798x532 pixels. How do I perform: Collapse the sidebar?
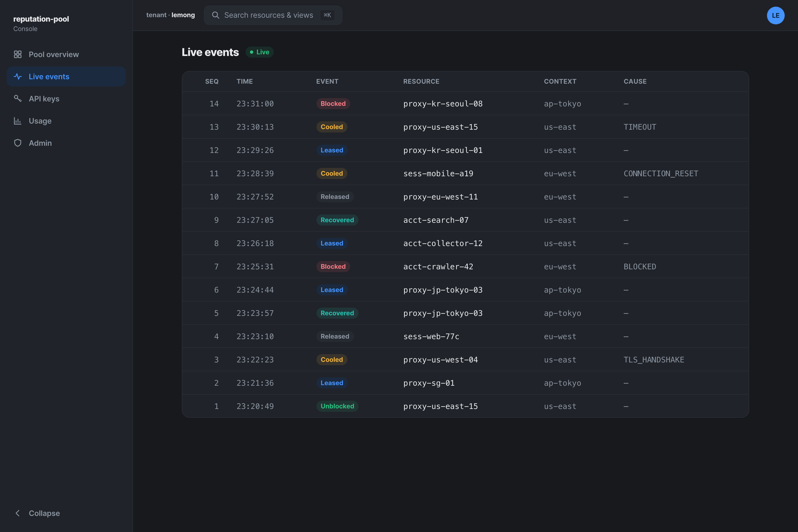(66, 513)
